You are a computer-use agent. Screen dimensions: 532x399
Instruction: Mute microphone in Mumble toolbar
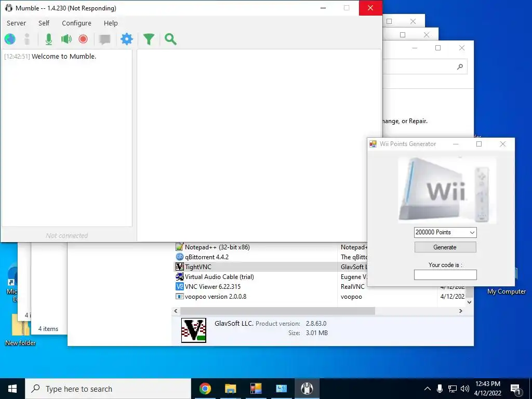[x=48, y=39]
